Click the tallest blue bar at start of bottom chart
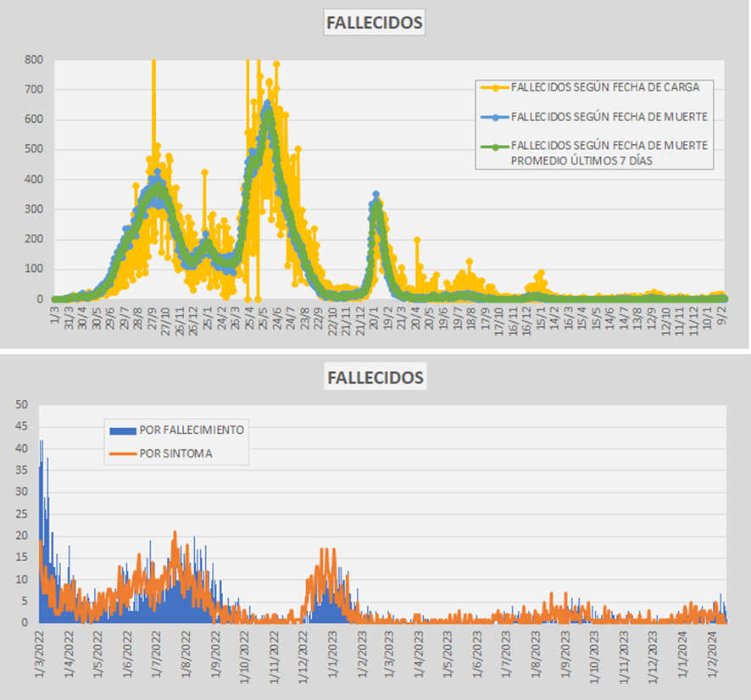Screen dimensions: 751x700 coord(42,531)
